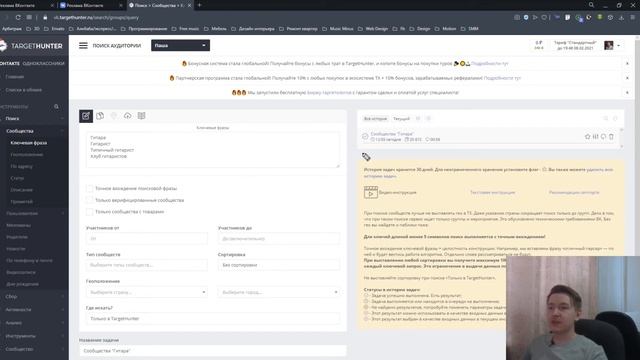Click the key phrases text area
This screenshot has height=360, width=640.
(213, 149)
